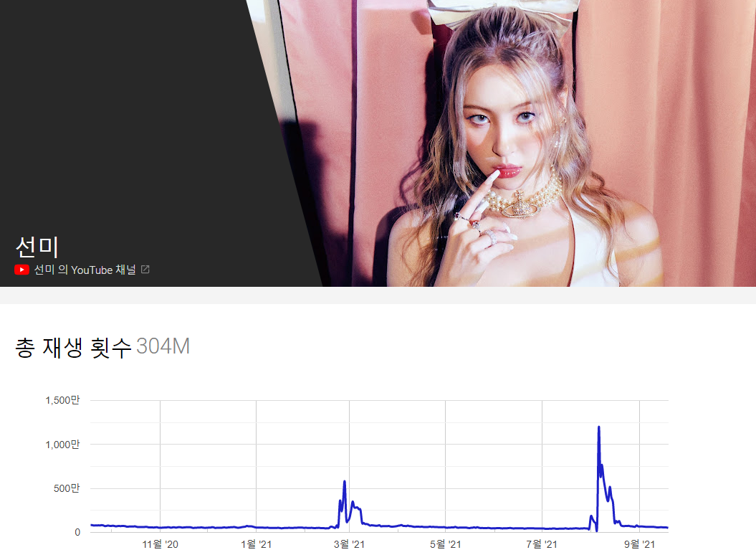Click the 0 y-axis label

(77, 532)
